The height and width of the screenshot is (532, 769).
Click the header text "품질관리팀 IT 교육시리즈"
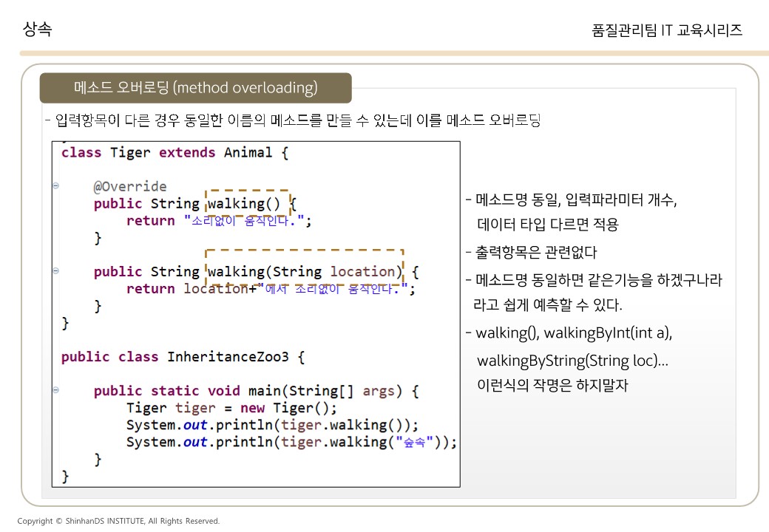tap(667, 30)
